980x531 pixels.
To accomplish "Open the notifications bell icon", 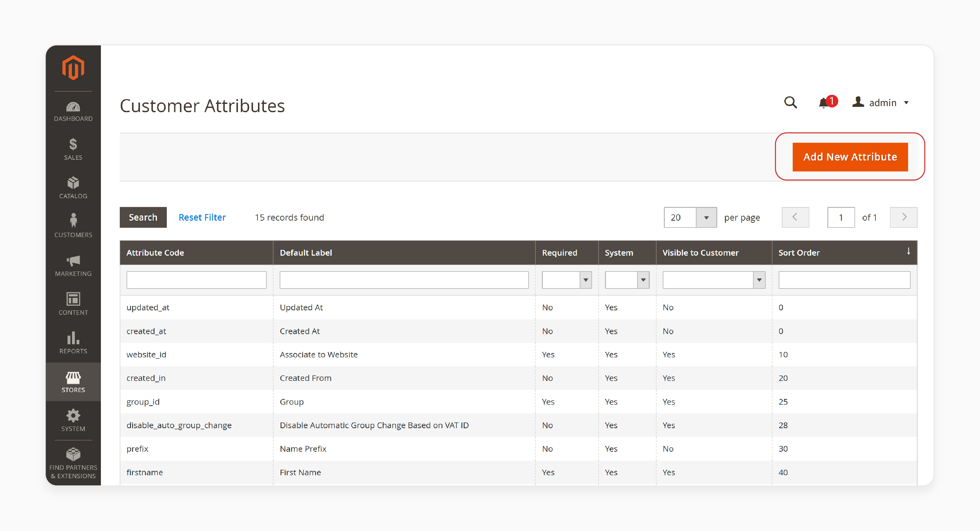I will click(824, 103).
